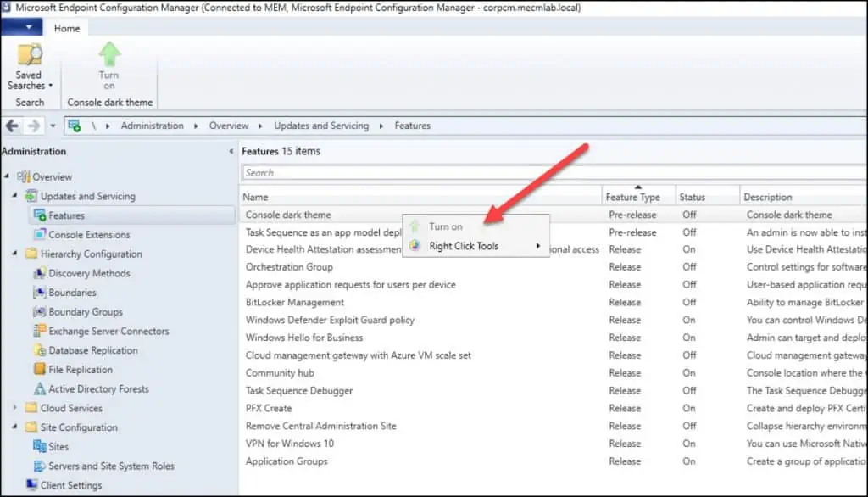
Task: Collapse the Site Configuration node
Action: pyautogui.click(x=15, y=427)
